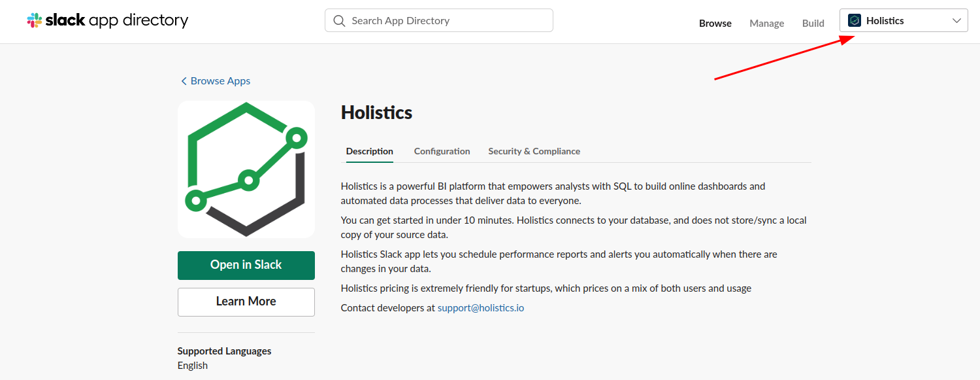The image size is (980, 380).
Task: Click the 'Holistics Slack app lets you schedule' paragraph
Action: point(559,262)
